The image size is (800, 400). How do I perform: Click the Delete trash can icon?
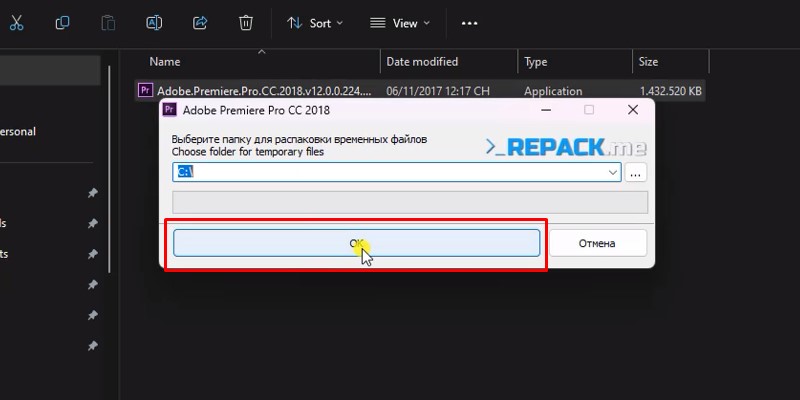point(246,22)
